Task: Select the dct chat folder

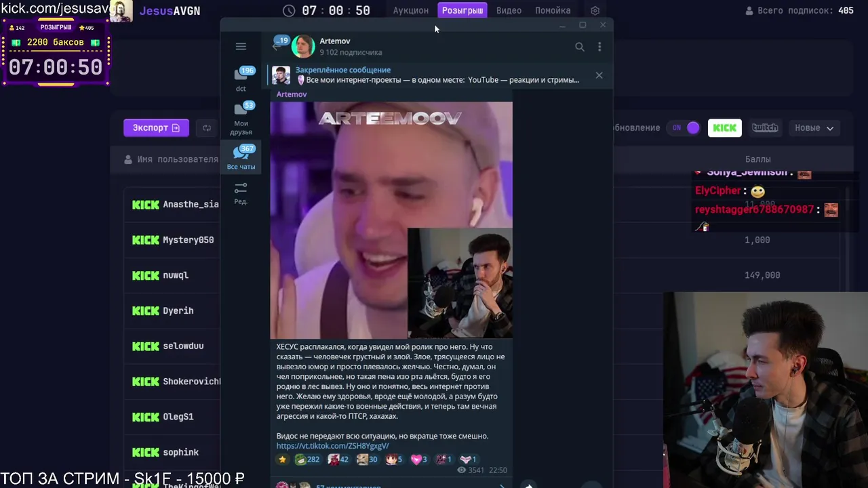Action: pos(241,79)
